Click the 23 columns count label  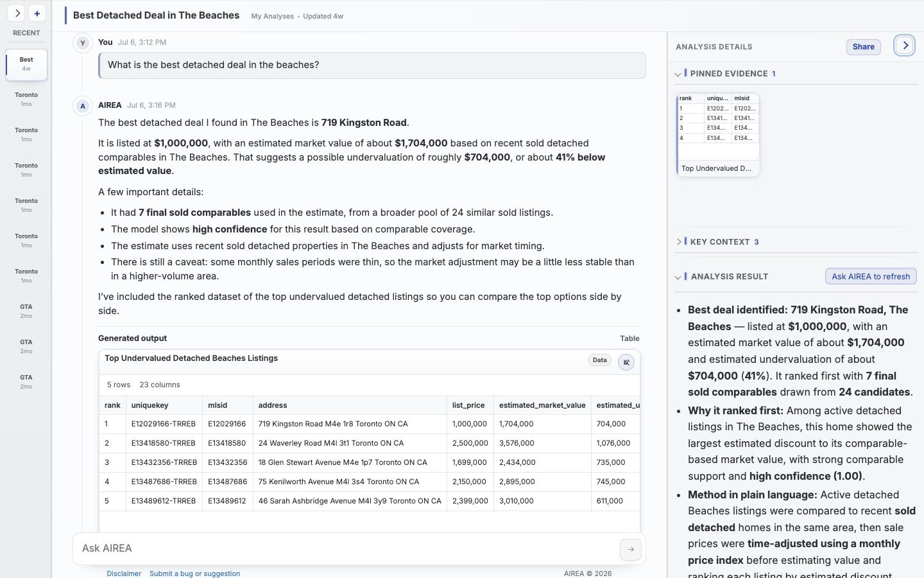pos(160,385)
